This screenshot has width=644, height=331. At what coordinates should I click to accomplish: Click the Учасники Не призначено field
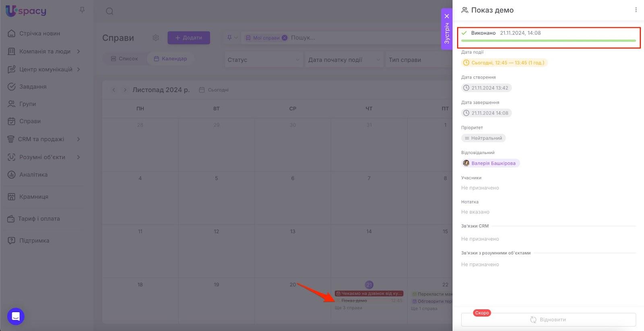480,188
